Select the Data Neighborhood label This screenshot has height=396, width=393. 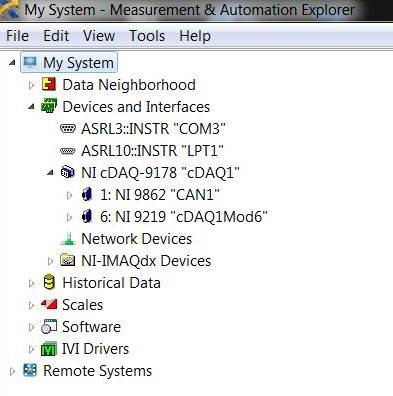[129, 84]
